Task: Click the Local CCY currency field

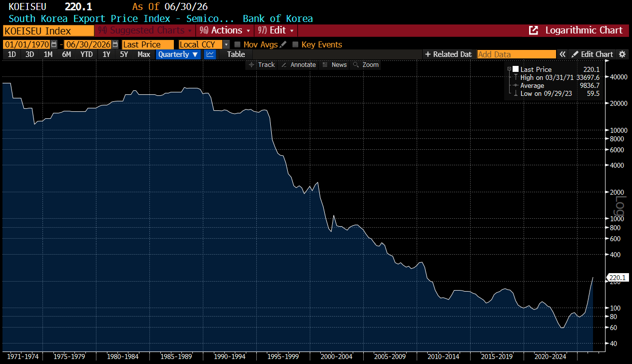Action: pyautogui.click(x=201, y=44)
